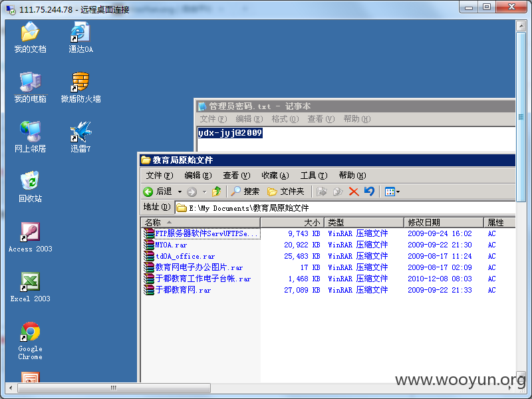Open Notepad 文件(F) menu
532x399 pixels.
pos(213,119)
